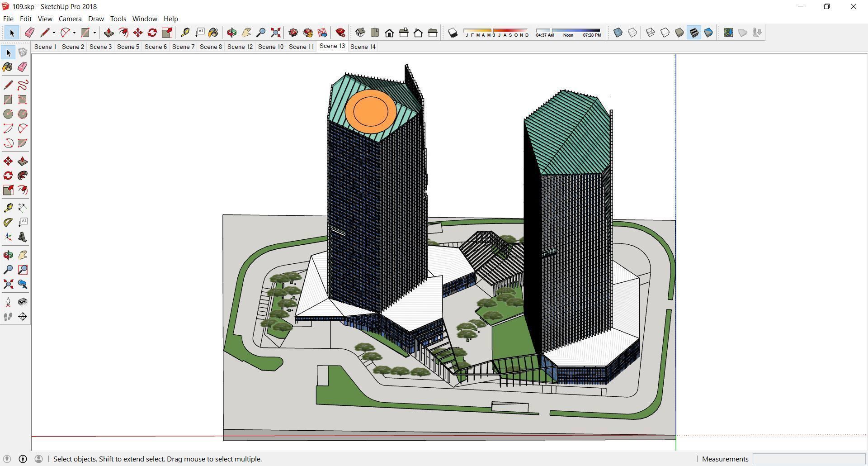Switch to Left view
This screenshot has width=868, height=466.
tap(433, 33)
